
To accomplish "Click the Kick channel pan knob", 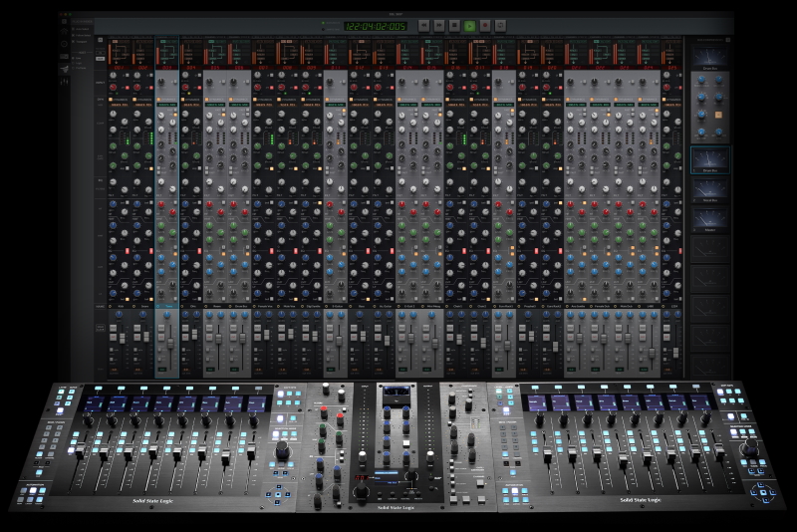I will coord(119,316).
